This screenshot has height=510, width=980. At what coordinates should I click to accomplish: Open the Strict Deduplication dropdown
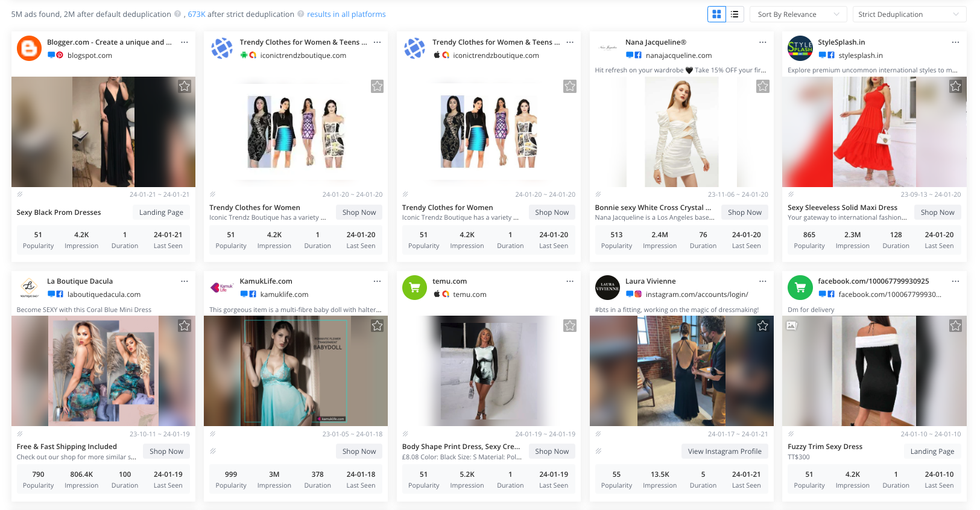(x=909, y=14)
